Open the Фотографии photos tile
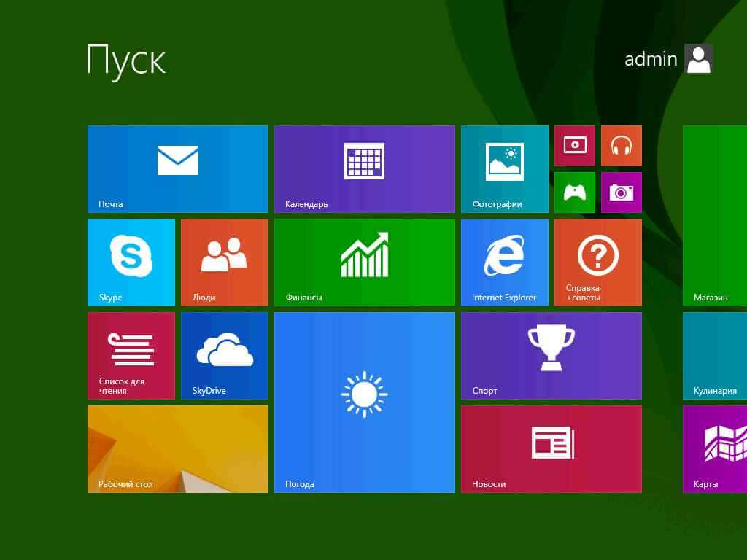The width and height of the screenshot is (747, 560). (x=504, y=168)
